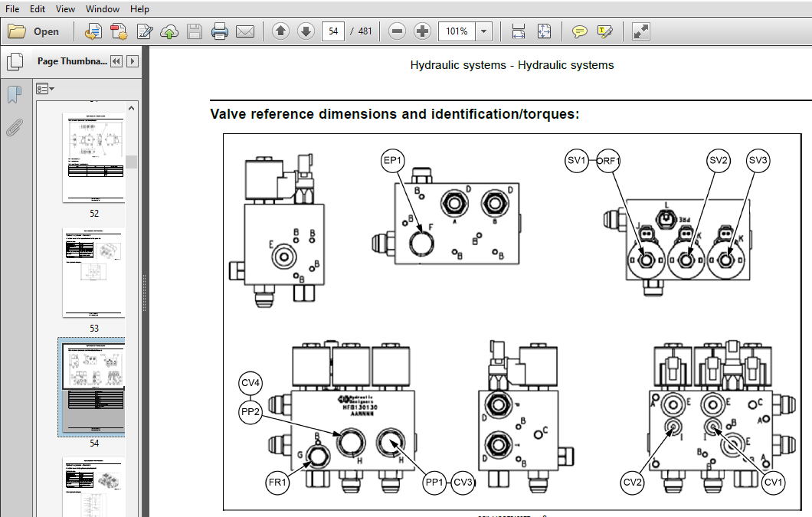Click the Zoom In plus button
Screen dimensions: 812x517
point(423,31)
